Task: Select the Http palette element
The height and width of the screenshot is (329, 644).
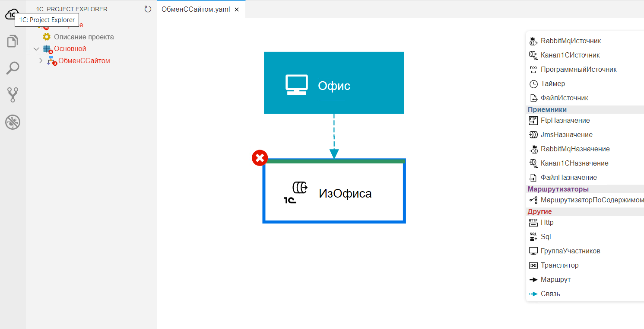Action: (x=541, y=223)
